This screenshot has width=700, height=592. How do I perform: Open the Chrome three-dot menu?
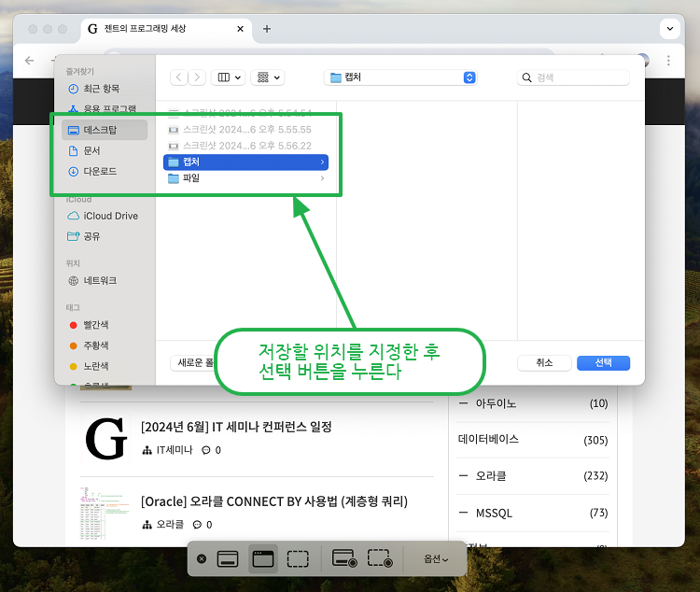(x=668, y=61)
